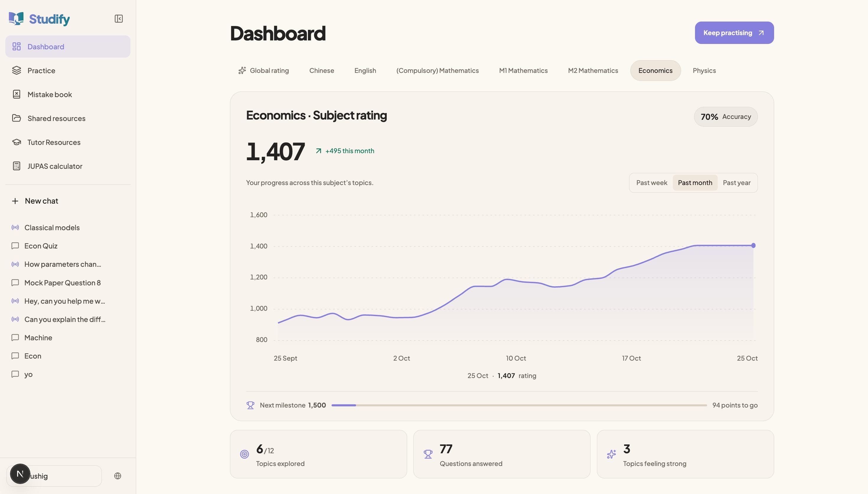Click the Tutor Resources graduation cap icon

pos(17,142)
